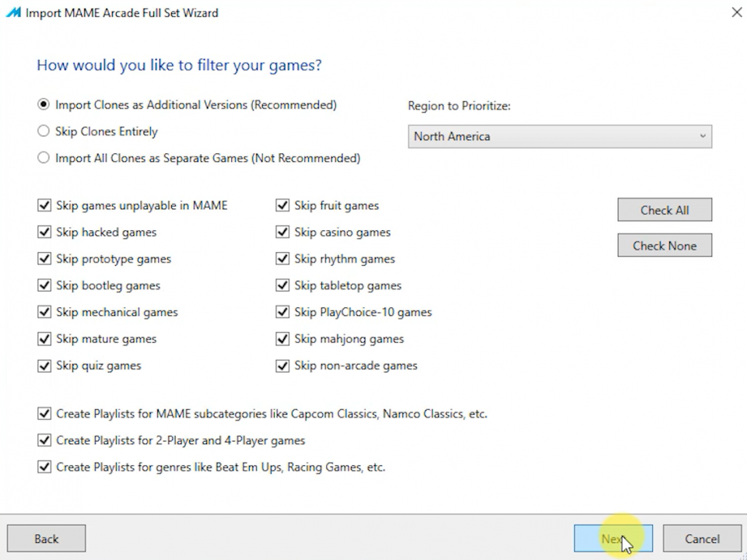Toggle "Skip hacked games"
Viewport: 747px width, 560px height.
click(44, 232)
